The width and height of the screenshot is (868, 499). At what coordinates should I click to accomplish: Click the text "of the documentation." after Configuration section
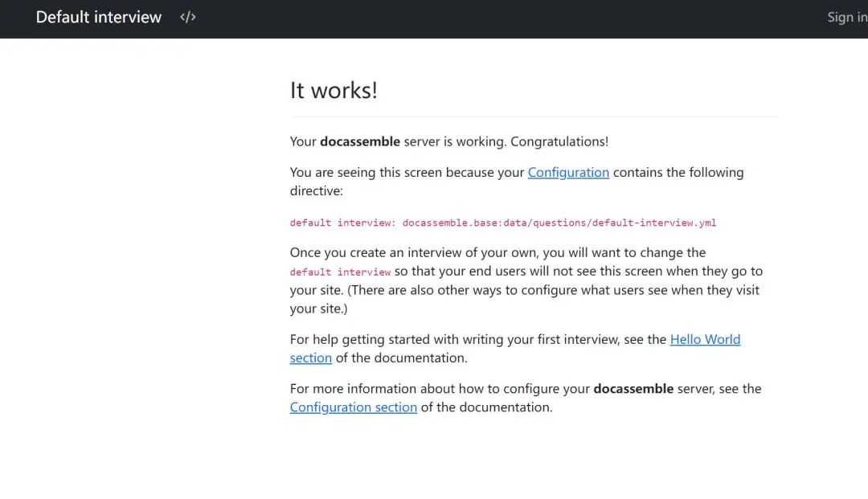486,407
